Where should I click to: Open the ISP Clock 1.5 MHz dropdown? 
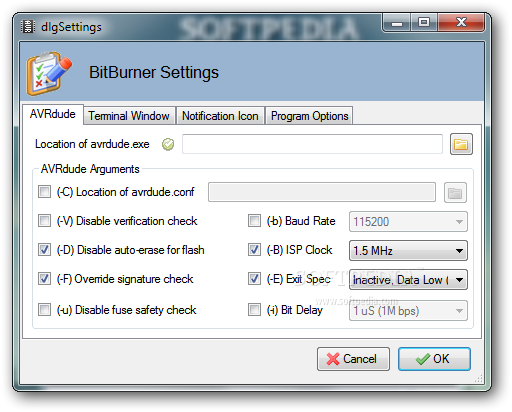[408, 250]
